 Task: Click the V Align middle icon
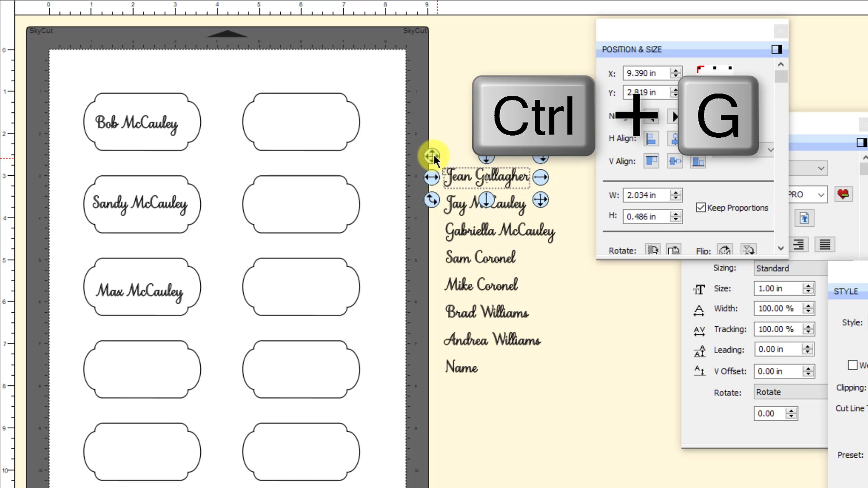(x=675, y=161)
